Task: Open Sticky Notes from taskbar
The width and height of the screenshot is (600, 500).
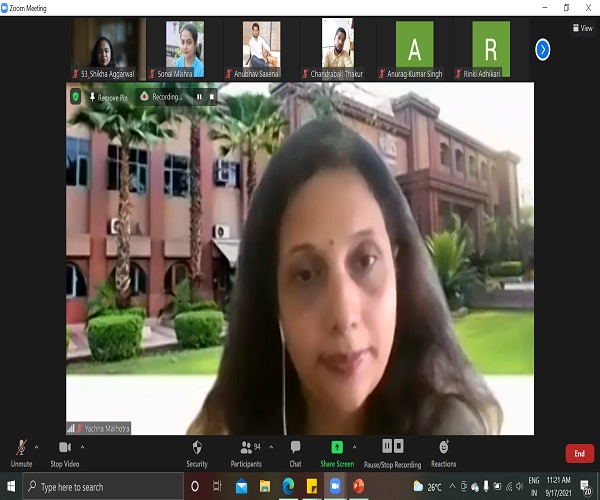Action: pyautogui.click(x=312, y=487)
